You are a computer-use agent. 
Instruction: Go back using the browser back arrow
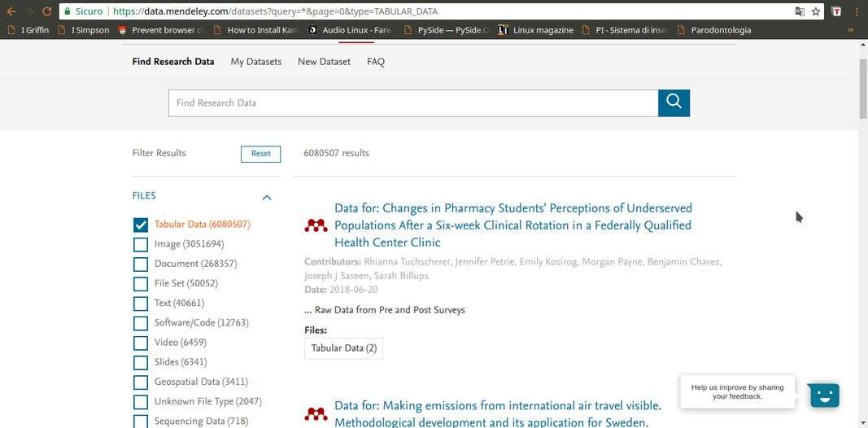point(11,11)
